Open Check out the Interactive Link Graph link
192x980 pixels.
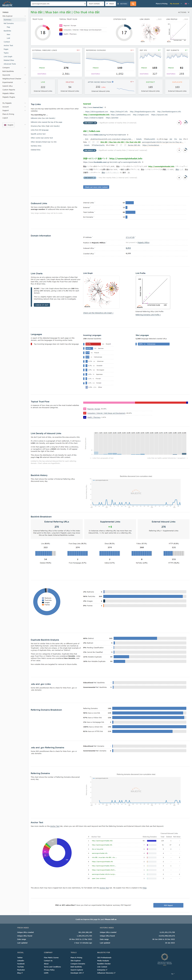coord(98,313)
